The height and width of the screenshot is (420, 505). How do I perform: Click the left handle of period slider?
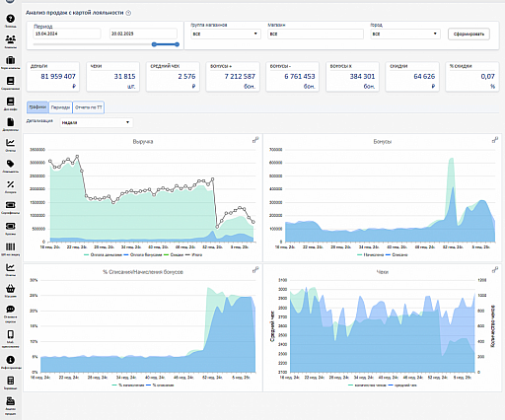[x=154, y=44]
